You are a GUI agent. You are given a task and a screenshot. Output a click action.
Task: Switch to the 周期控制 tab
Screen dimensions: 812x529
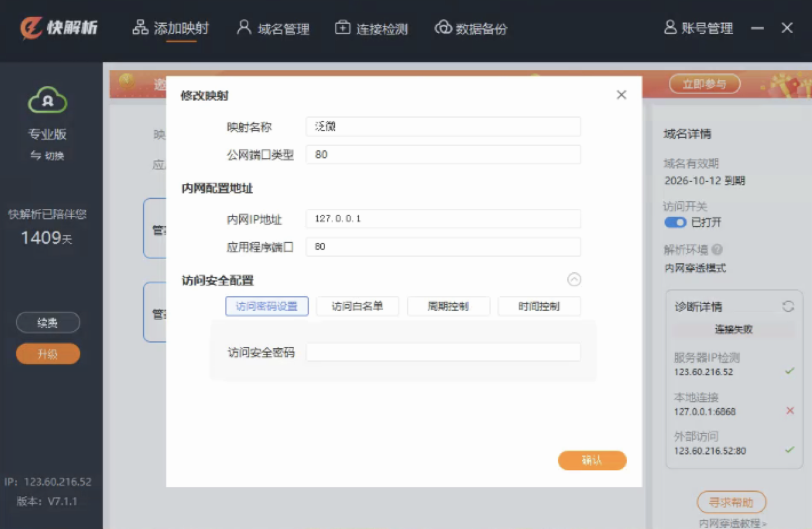pyautogui.click(x=448, y=307)
